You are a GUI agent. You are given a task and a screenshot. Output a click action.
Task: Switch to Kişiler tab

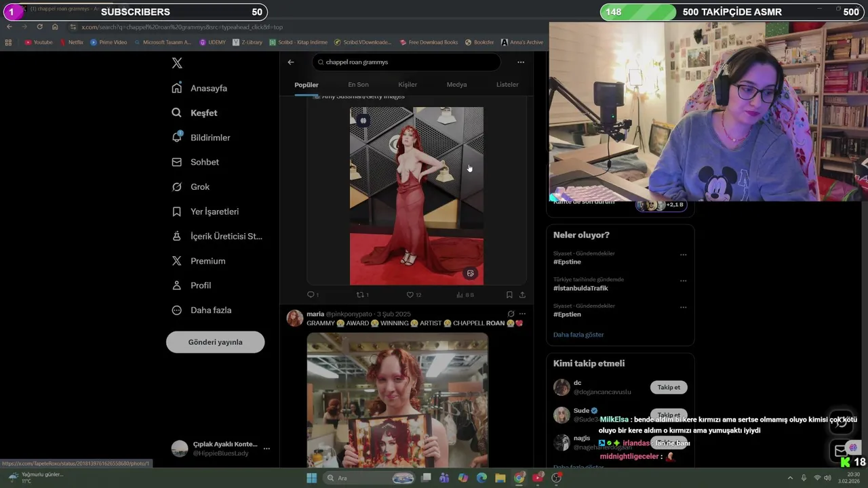408,85
